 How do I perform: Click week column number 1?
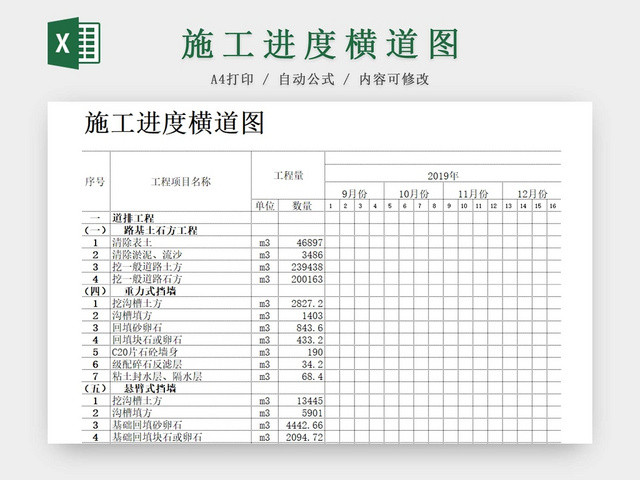331,206
